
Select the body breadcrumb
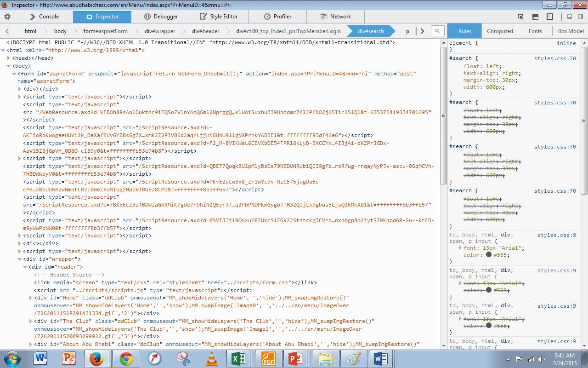click(60, 31)
